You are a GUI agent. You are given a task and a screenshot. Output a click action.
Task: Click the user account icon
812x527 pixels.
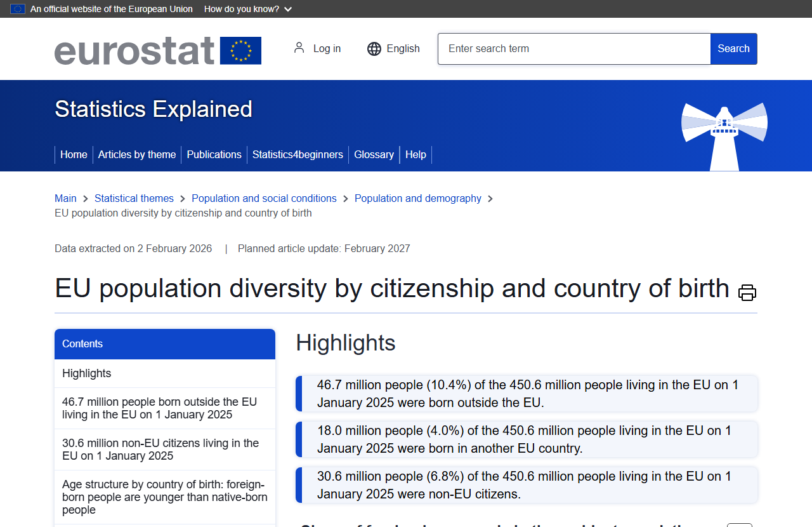click(299, 48)
